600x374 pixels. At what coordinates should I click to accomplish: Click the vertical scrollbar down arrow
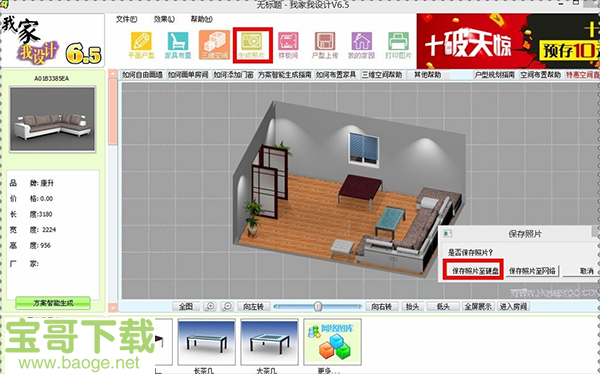point(113,307)
